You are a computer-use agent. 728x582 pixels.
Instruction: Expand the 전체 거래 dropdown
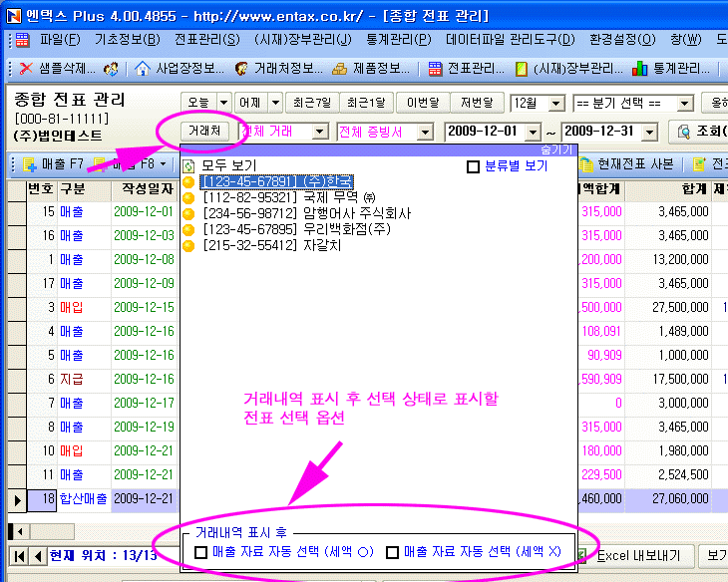point(319,132)
